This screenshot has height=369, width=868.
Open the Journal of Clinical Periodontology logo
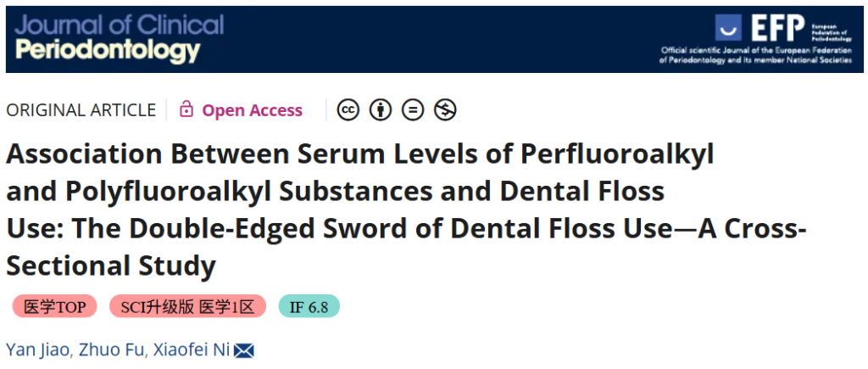click(120, 37)
